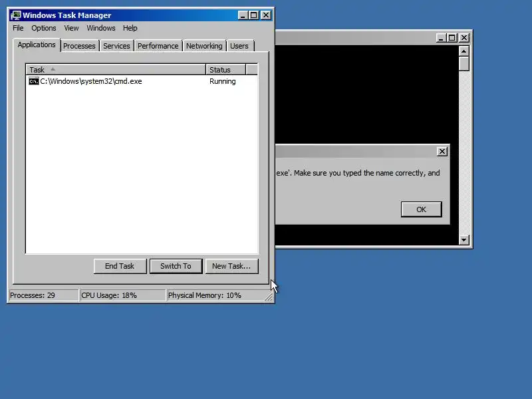Switch to the Networking tab
This screenshot has height=399, width=532.
click(204, 46)
